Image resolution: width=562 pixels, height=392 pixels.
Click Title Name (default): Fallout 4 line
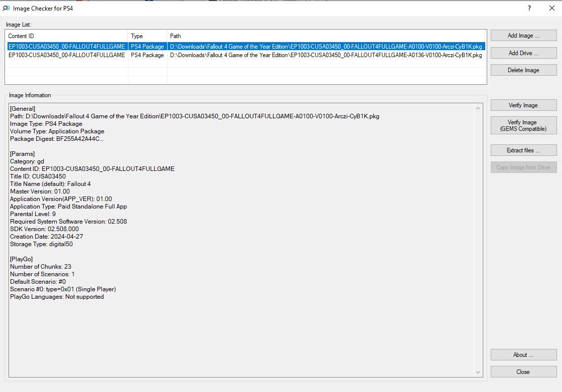click(50, 184)
